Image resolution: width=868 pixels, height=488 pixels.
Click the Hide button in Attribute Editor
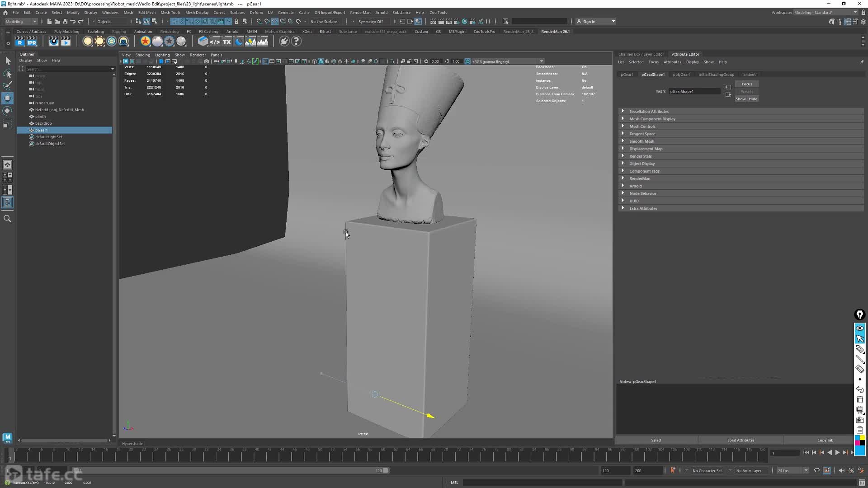tap(753, 99)
